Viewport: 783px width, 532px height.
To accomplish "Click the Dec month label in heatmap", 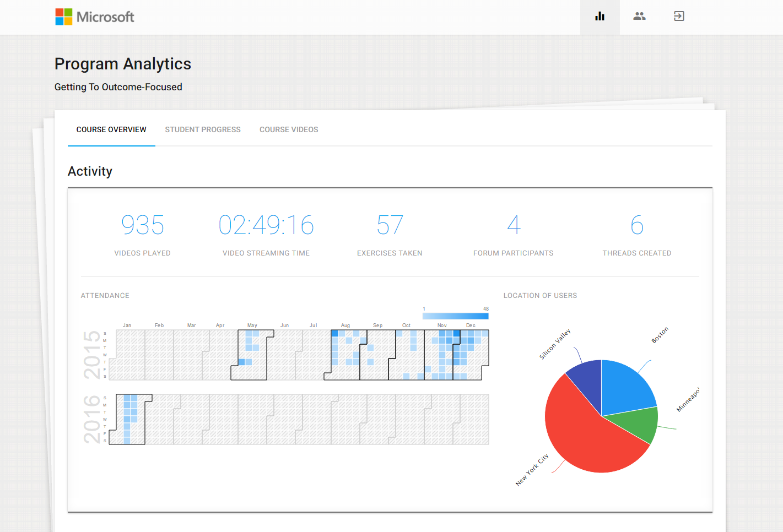I will 471,325.
